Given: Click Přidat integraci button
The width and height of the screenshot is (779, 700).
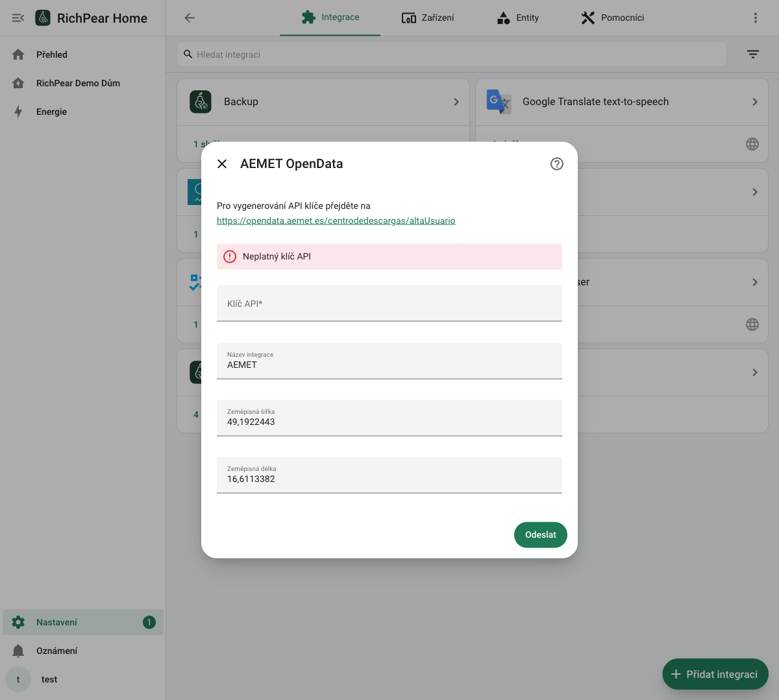Looking at the screenshot, I should click(x=715, y=674).
